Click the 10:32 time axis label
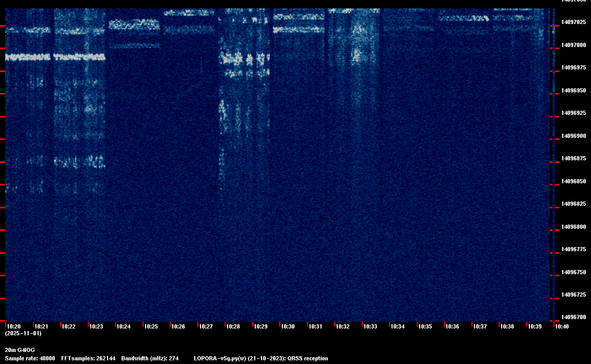 (x=342, y=326)
